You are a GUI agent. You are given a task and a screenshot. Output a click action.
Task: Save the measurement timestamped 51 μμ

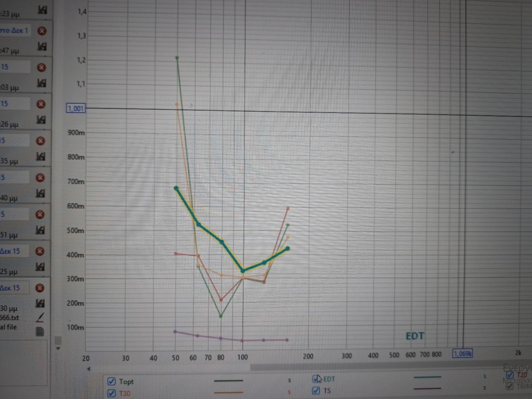coord(40,230)
